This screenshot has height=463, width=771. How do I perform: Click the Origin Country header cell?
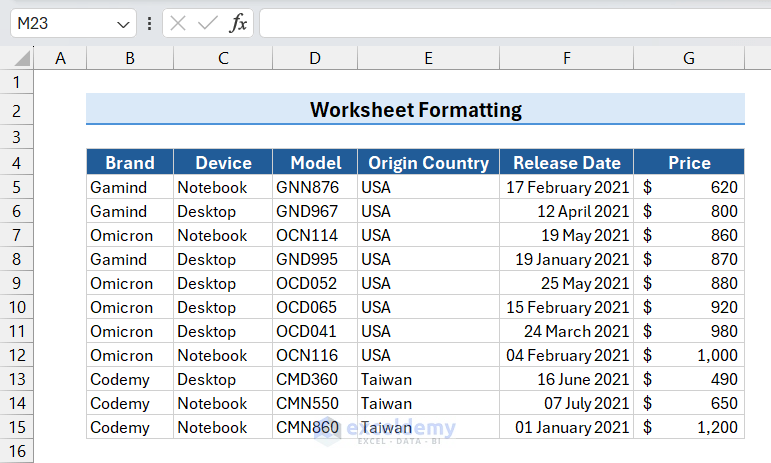coord(428,162)
